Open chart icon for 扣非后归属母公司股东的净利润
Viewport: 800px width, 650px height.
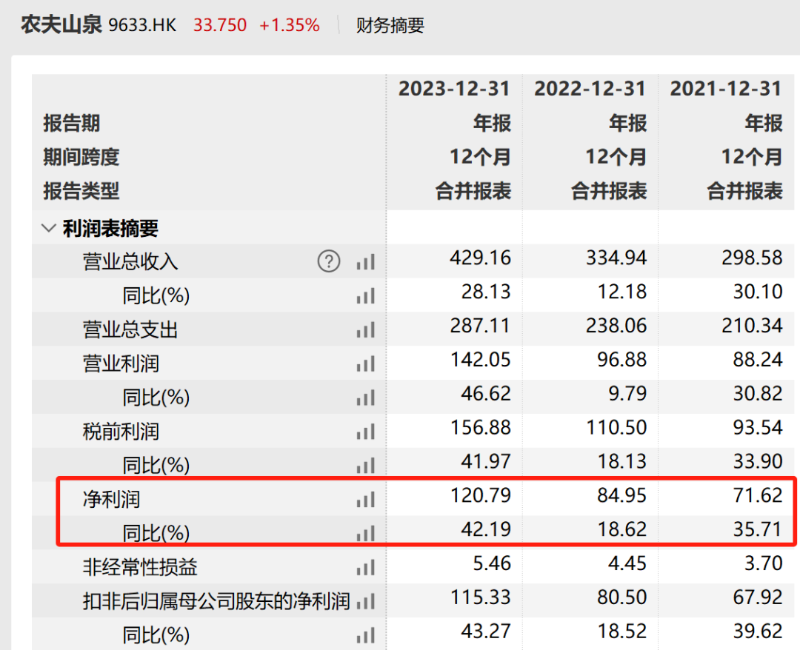click(366, 601)
